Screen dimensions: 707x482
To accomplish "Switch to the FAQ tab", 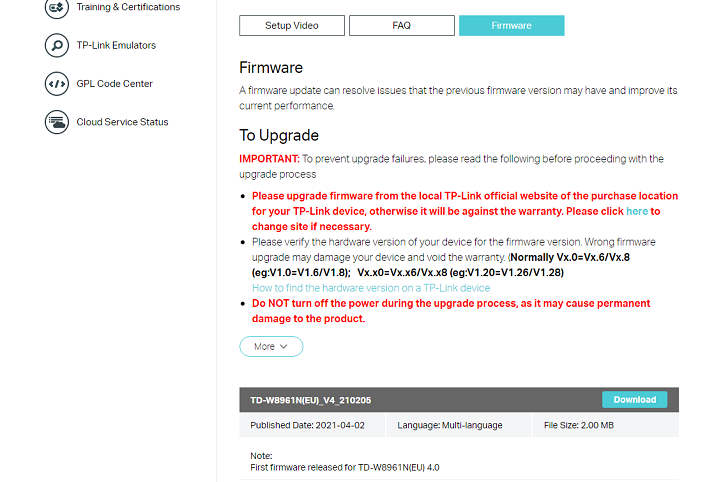I will point(401,25).
